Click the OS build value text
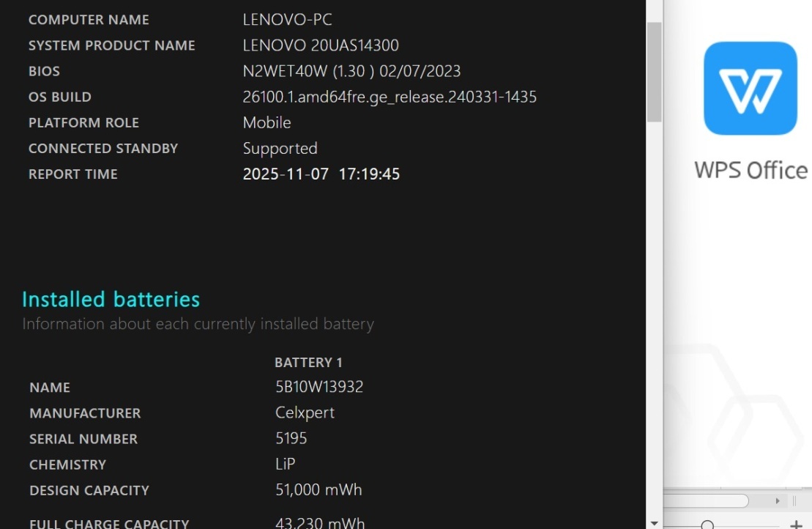This screenshot has height=529, width=812. tap(390, 97)
